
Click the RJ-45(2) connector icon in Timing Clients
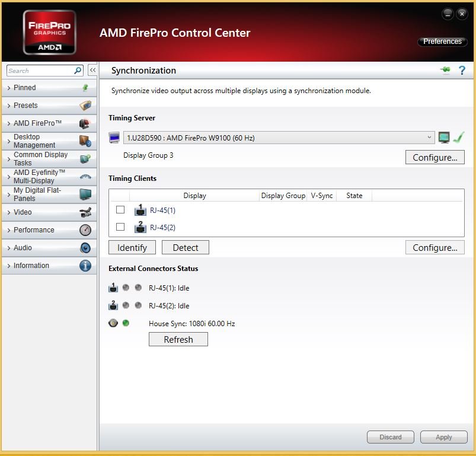tap(140, 227)
